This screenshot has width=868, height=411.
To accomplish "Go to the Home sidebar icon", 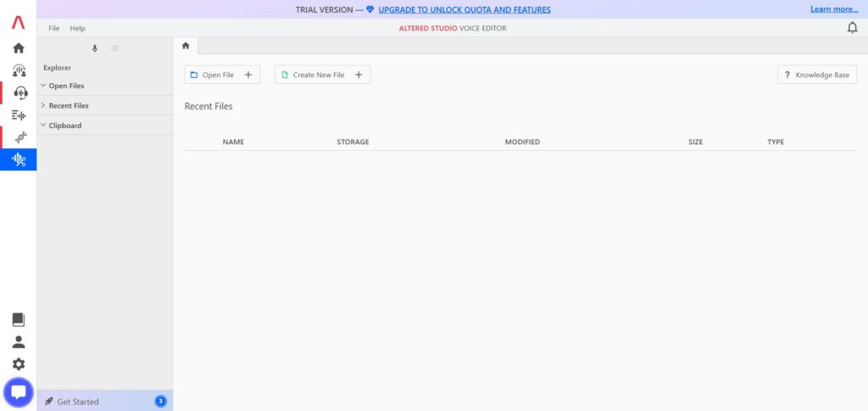I will coord(19,48).
